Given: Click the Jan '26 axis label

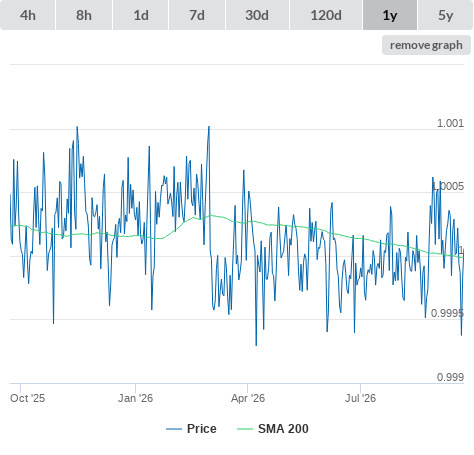Looking at the screenshot, I should (x=135, y=398).
